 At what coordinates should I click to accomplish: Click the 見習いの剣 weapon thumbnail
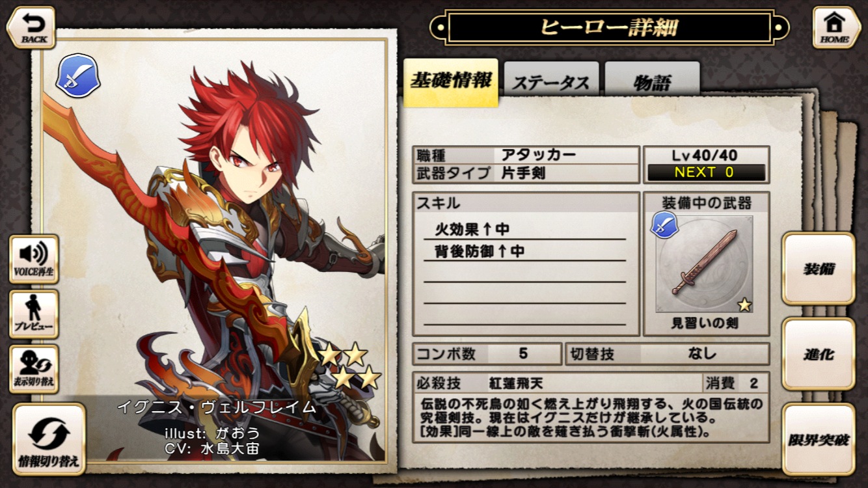[x=705, y=264]
